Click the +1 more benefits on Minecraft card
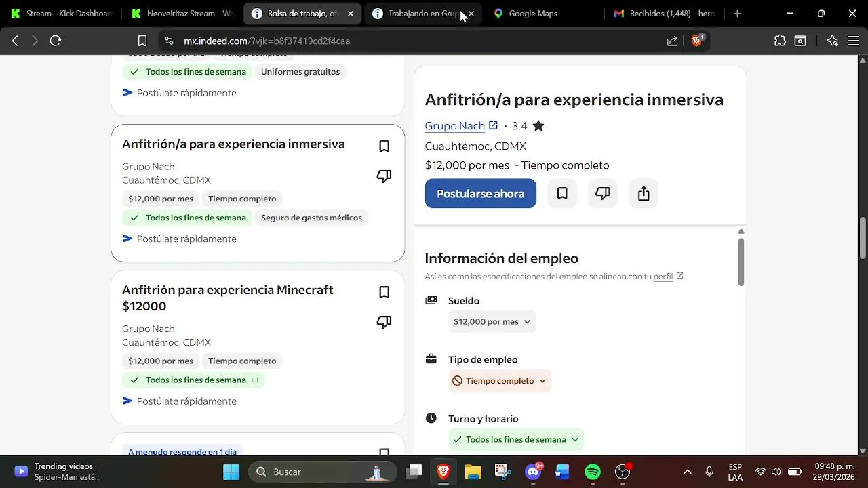The height and width of the screenshot is (488, 868). tap(255, 380)
